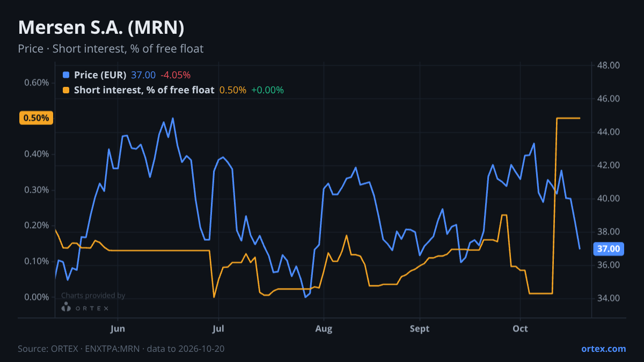This screenshot has width=644, height=362.
Task: Click the 0.30% left axis label
Action: click(x=36, y=190)
